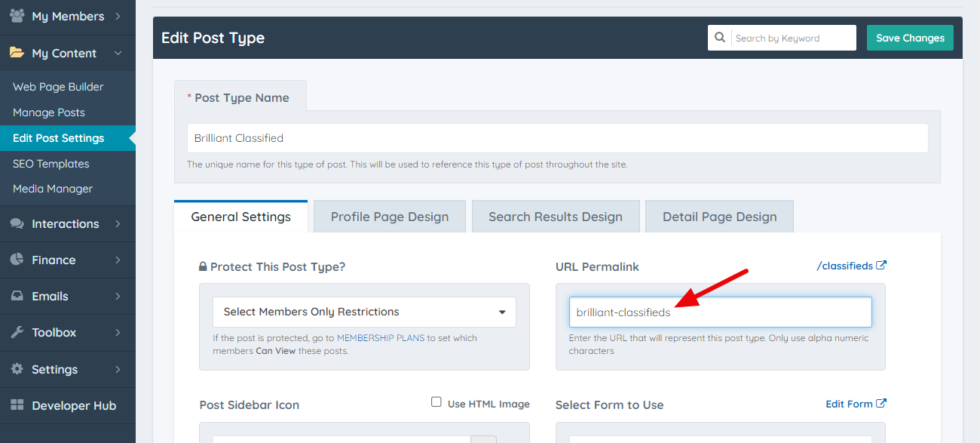The height and width of the screenshot is (443, 980).
Task: Expand Finance menu chevron
Action: [x=118, y=260]
